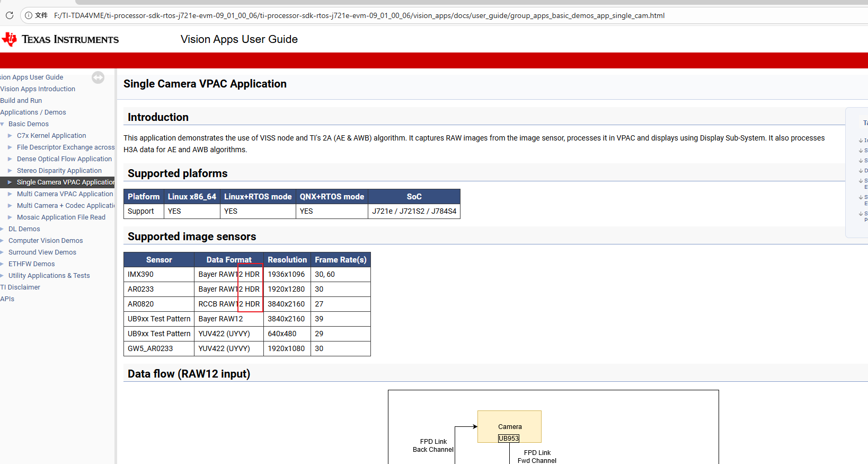The image size is (868, 464).
Task: Select Single Camera VPAC Application entry
Action: (66, 182)
